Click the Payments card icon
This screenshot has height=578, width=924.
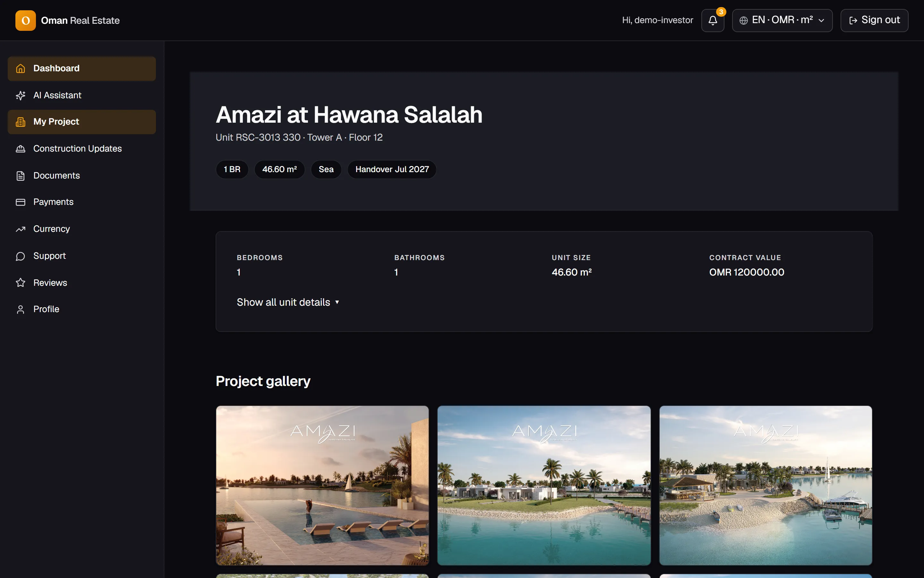[21, 202]
